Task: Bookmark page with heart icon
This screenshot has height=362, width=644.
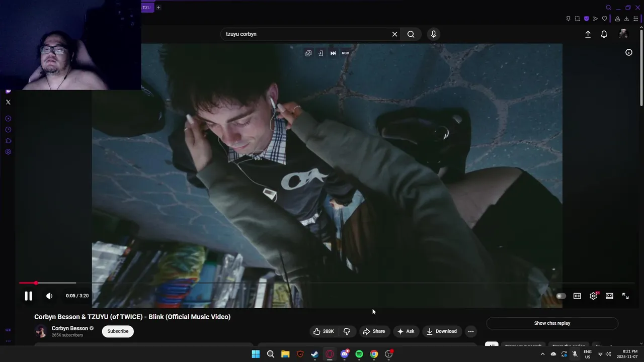Action: (604, 19)
